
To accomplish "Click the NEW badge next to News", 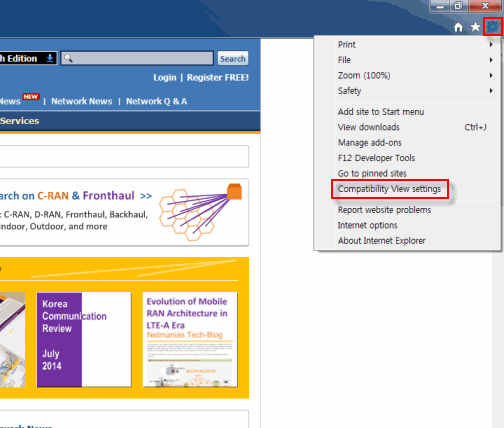I will (x=31, y=96).
